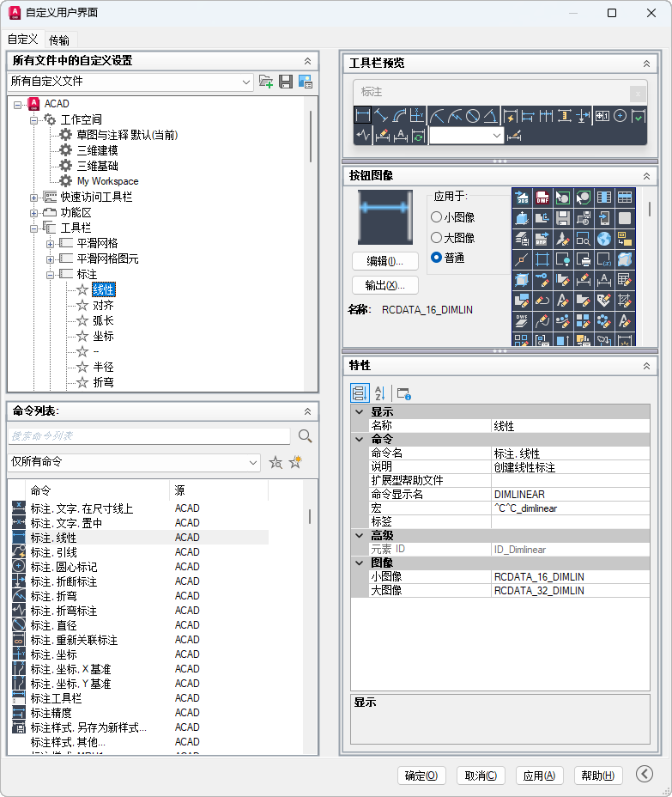Click the load partial customization file icon
672x797 pixels.
point(266,82)
